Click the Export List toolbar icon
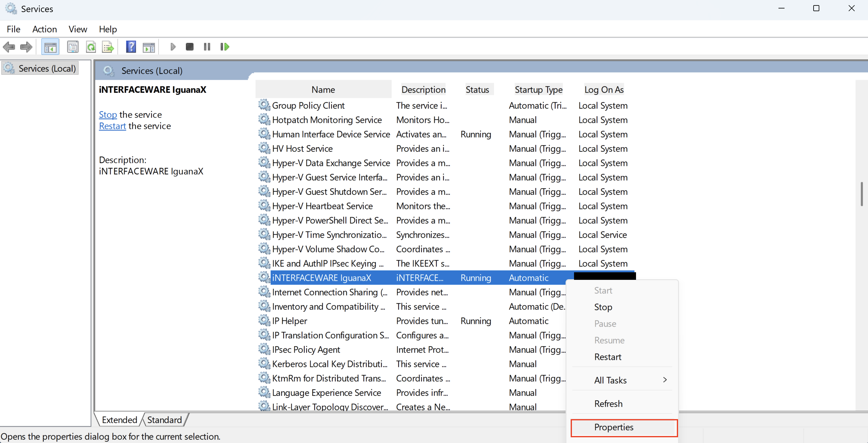This screenshot has height=443, width=868. (x=108, y=47)
